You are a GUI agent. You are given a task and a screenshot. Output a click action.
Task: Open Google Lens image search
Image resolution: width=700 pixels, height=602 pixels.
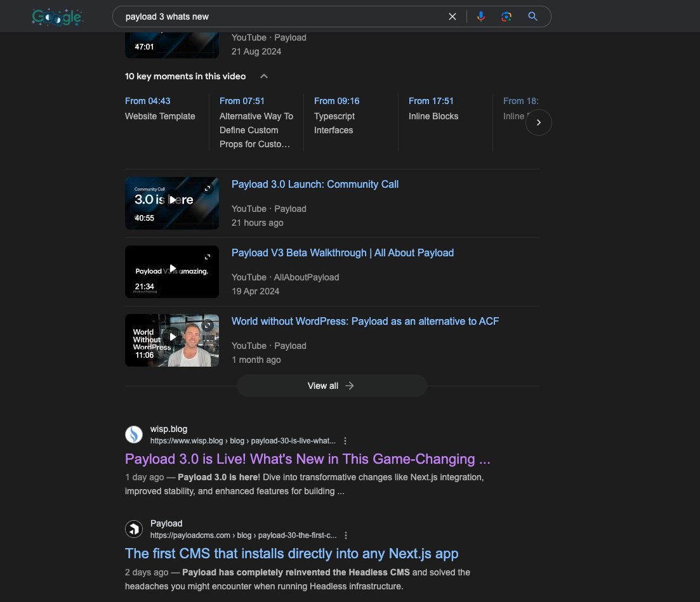[506, 16]
